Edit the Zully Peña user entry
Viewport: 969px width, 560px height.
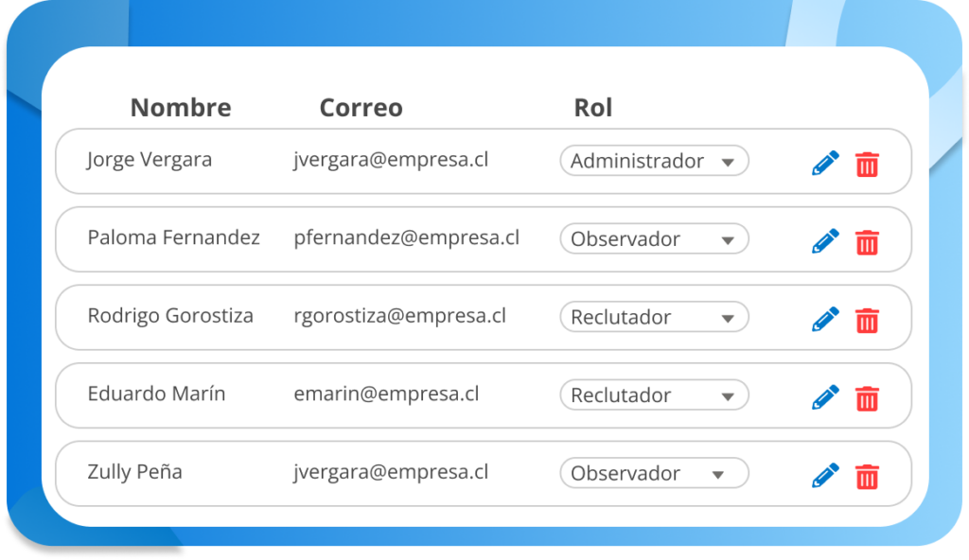point(825,475)
